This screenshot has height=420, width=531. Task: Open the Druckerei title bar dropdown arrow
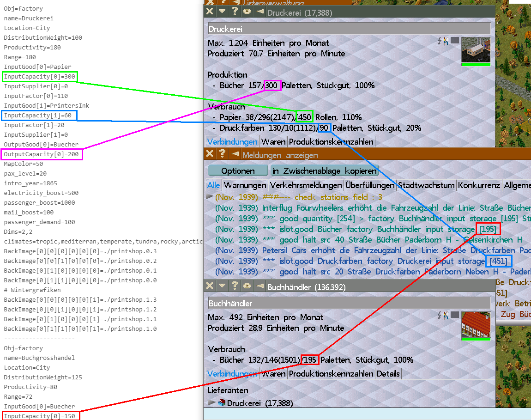point(222,12)
